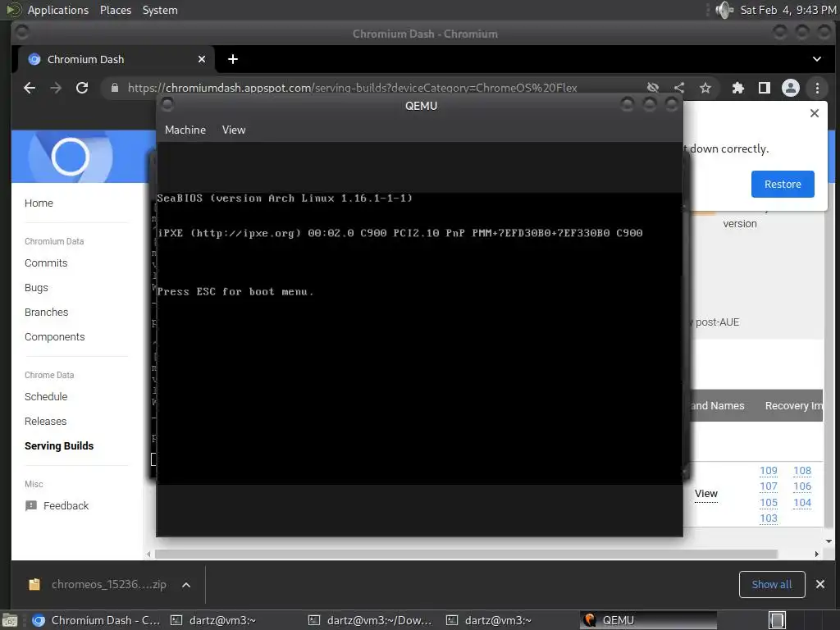Expand download item options chevron
Image resolution: width=840 pixels, height=630 pixels.
coord(186,585)
